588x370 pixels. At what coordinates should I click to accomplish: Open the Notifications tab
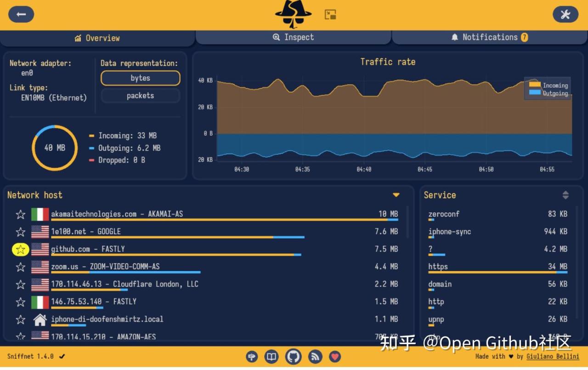490,38
